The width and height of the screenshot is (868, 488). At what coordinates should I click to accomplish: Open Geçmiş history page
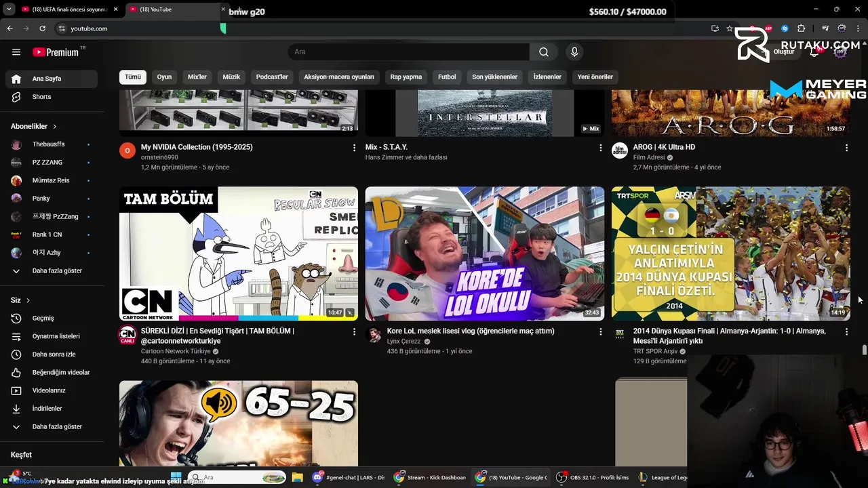click(52, 318)
